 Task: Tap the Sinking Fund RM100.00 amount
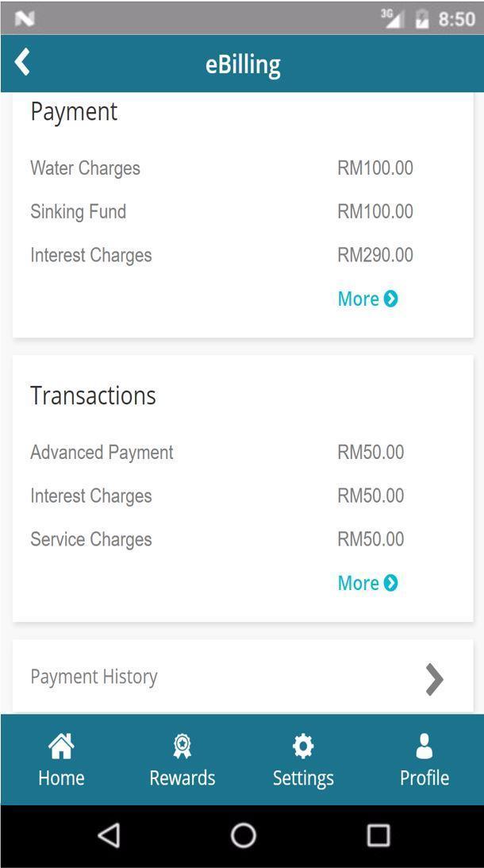click(375, 212)
